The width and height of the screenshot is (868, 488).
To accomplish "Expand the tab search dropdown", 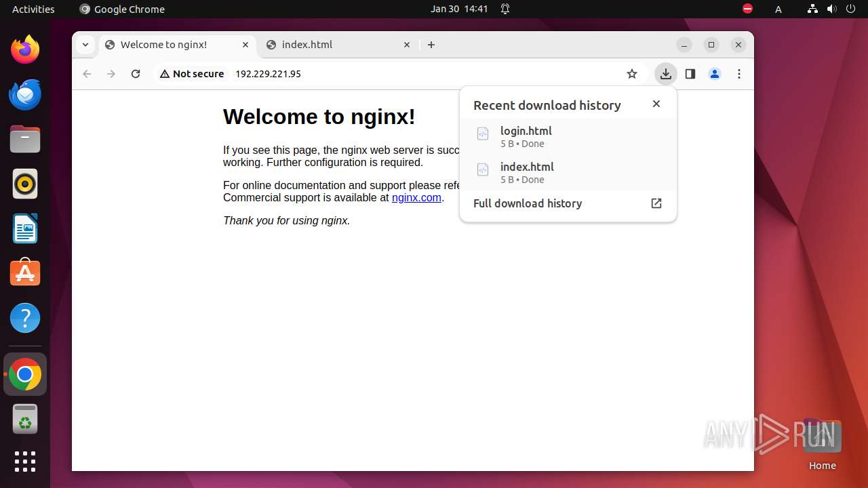I will point(85,45).
